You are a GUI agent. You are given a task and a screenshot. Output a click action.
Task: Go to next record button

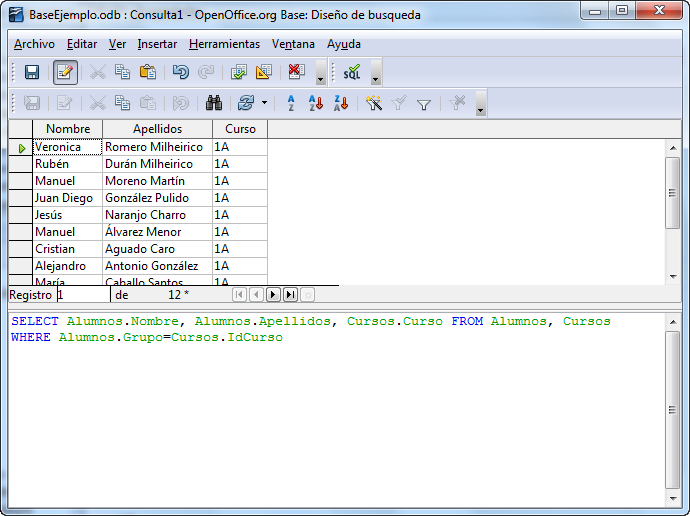pyautogui.click(x=273, y=294)
